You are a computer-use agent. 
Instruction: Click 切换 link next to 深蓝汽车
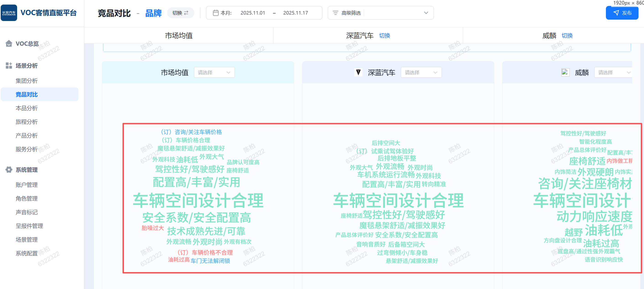click(384, 36)
